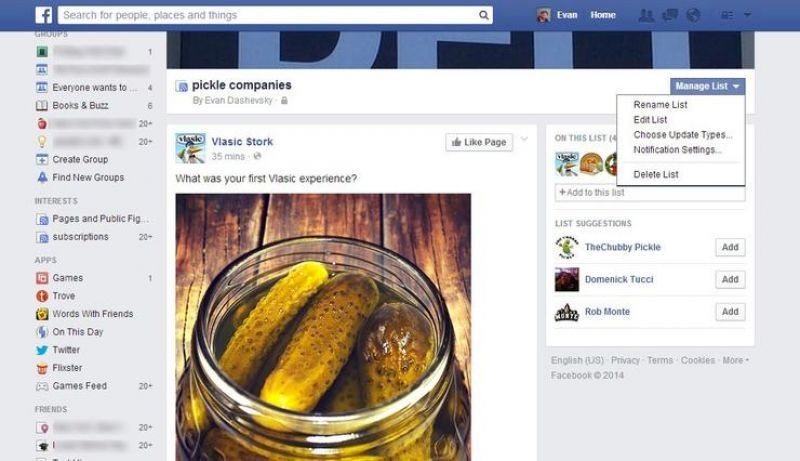Screen dimensions: 800x461
Task: Like the Vlasic Stork page
Action: pyautogui.click(x=479, y=142)
